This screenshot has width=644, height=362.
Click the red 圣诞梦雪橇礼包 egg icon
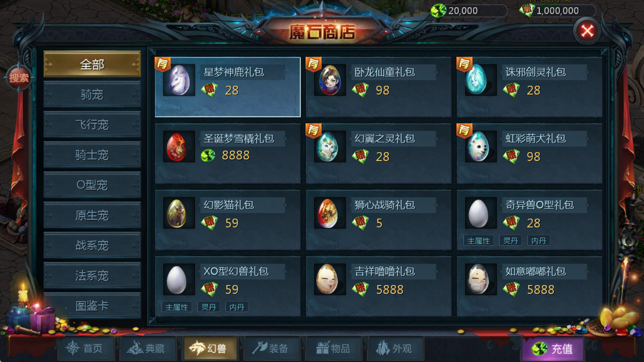click(x=179, y=147)
